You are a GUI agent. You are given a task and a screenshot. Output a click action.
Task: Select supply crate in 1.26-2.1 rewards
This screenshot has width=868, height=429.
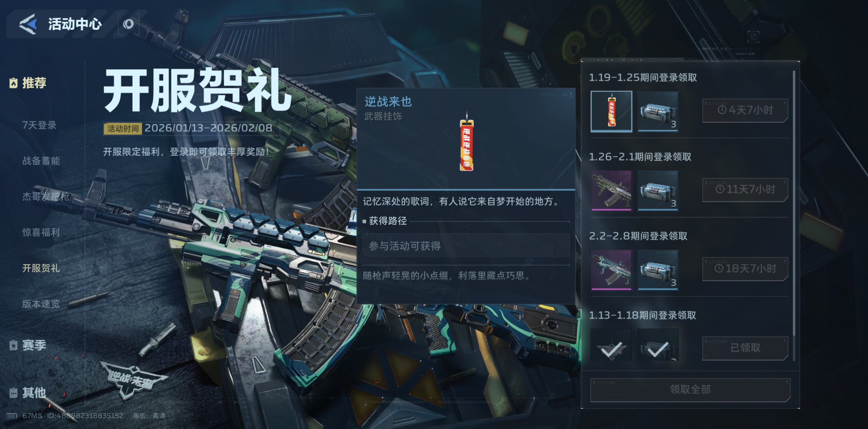coord(658,191)
